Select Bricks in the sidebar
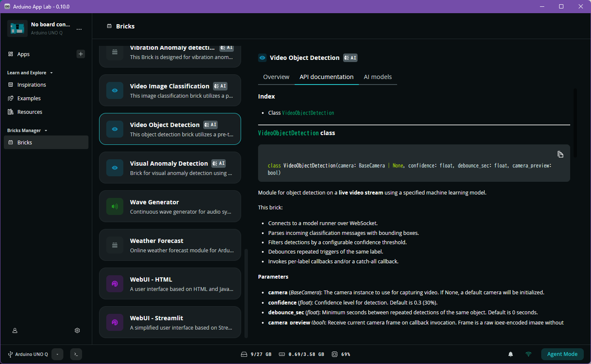 (46, 142)
